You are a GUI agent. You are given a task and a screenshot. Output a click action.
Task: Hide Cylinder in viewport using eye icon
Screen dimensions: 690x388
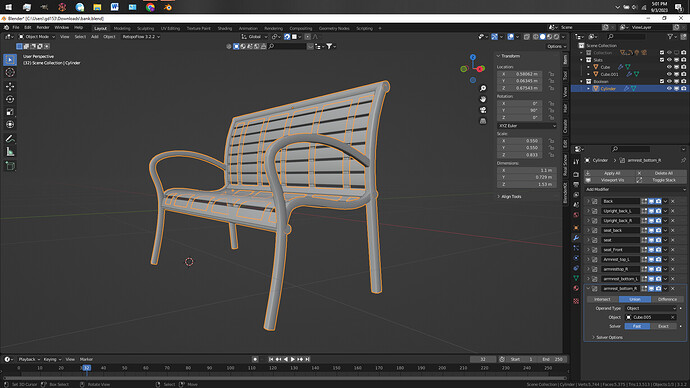[669, 88]
